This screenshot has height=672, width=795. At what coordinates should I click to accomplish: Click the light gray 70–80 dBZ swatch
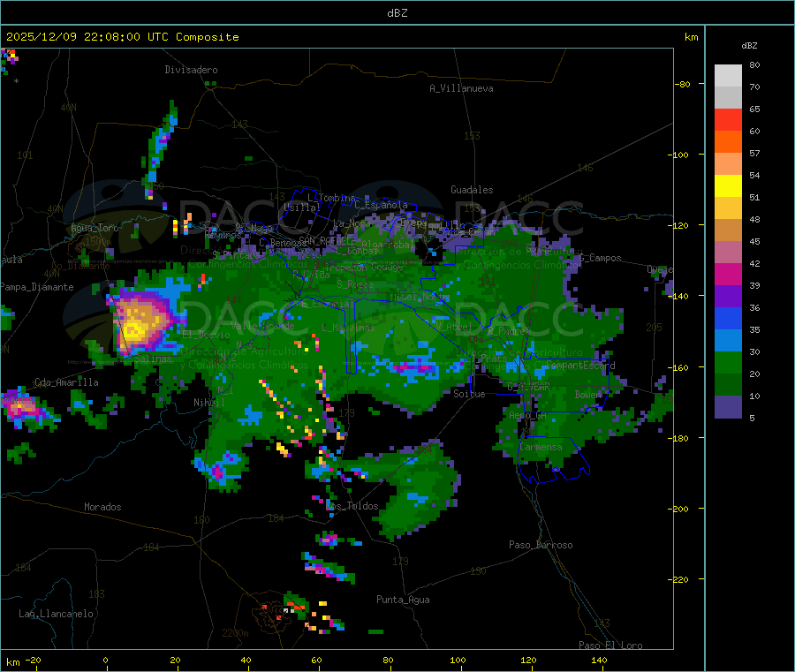click(728, 76)
